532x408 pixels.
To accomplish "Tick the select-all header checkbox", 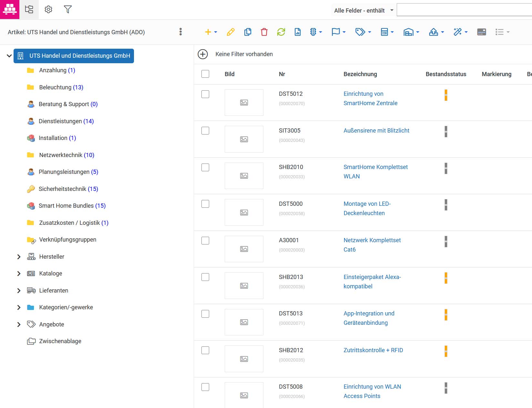I will [205, 74].
